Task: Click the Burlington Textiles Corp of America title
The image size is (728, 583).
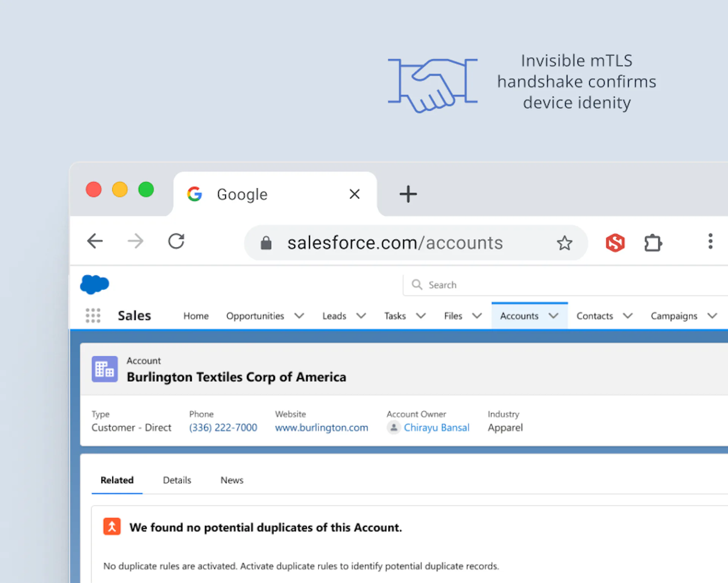Action: point(236,377)
